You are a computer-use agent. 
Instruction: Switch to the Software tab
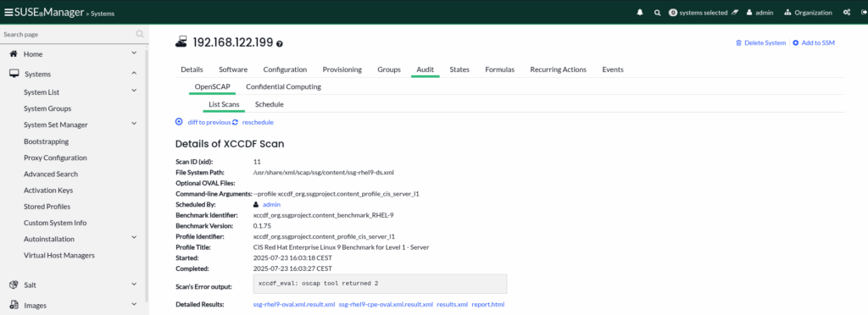[x=233, y=69]
